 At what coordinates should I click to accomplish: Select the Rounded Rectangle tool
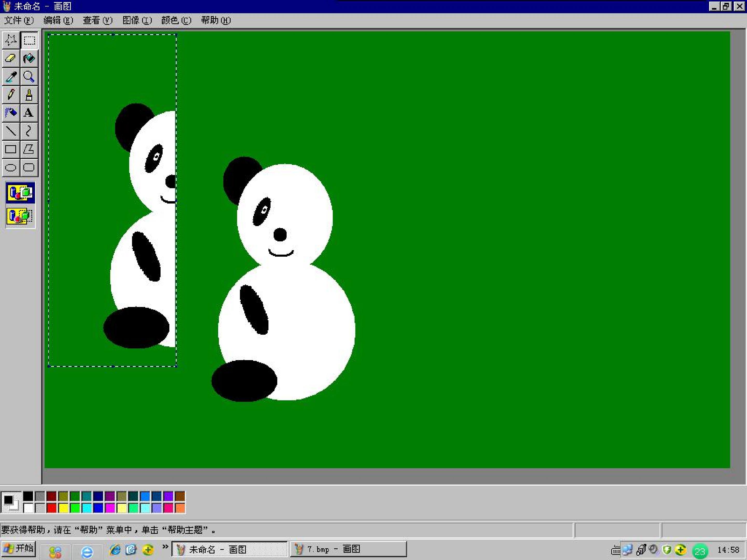29,167
